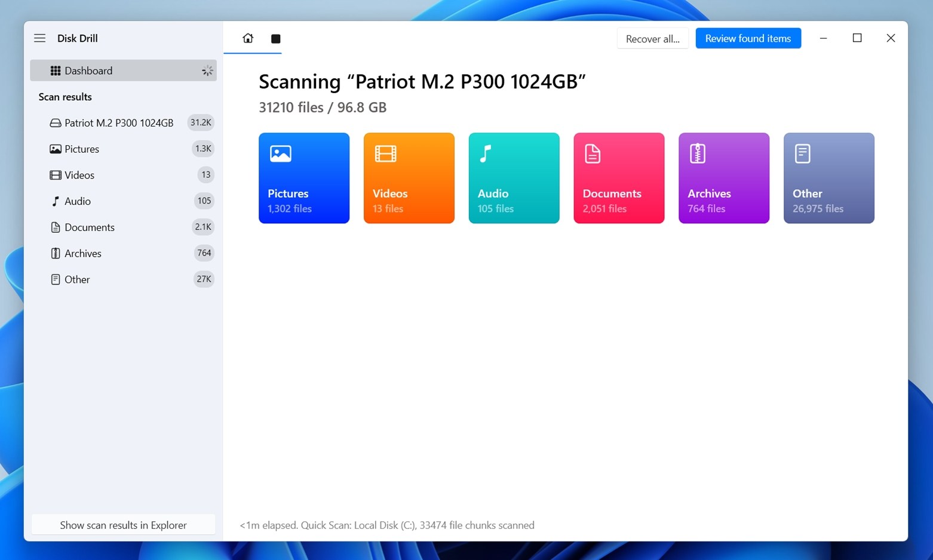This screenshot has width=933, height=560.
Task: Open the Dashboard entry in the sidebar
Action: (x=88, y=70)
